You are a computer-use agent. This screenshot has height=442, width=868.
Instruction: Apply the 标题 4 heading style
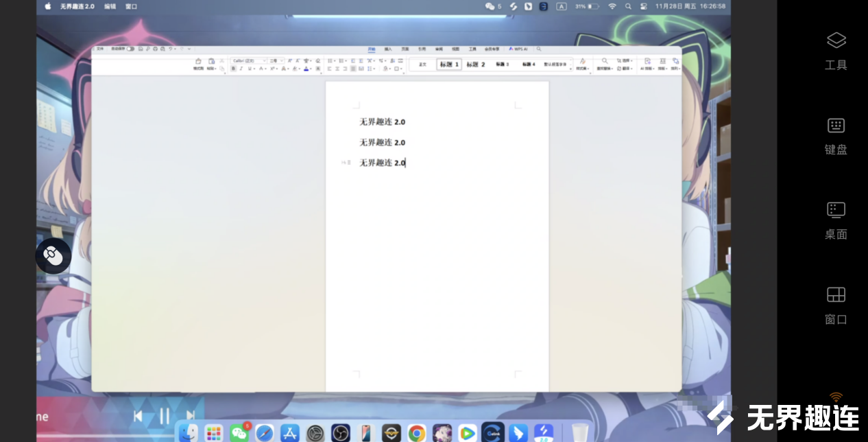(x=528, y=65)
